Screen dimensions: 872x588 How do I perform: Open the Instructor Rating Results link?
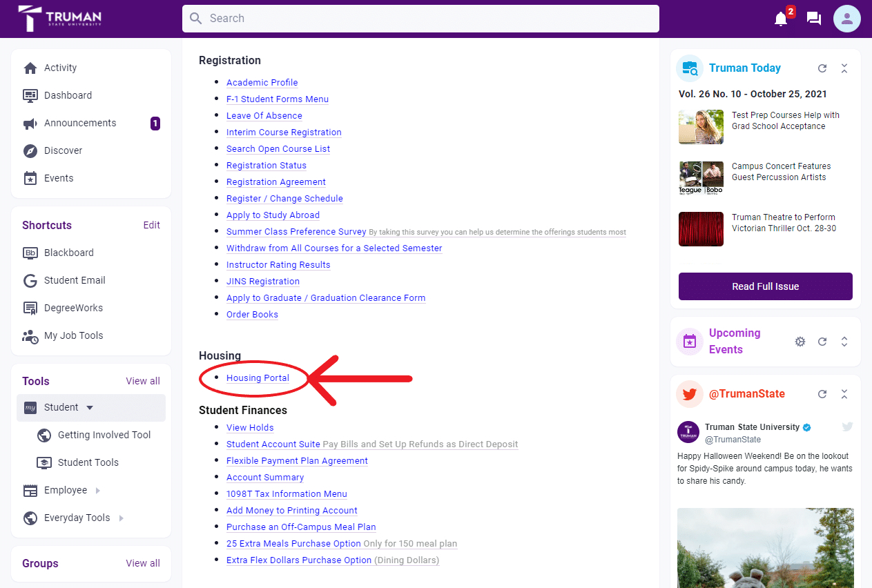pos(278,264)
